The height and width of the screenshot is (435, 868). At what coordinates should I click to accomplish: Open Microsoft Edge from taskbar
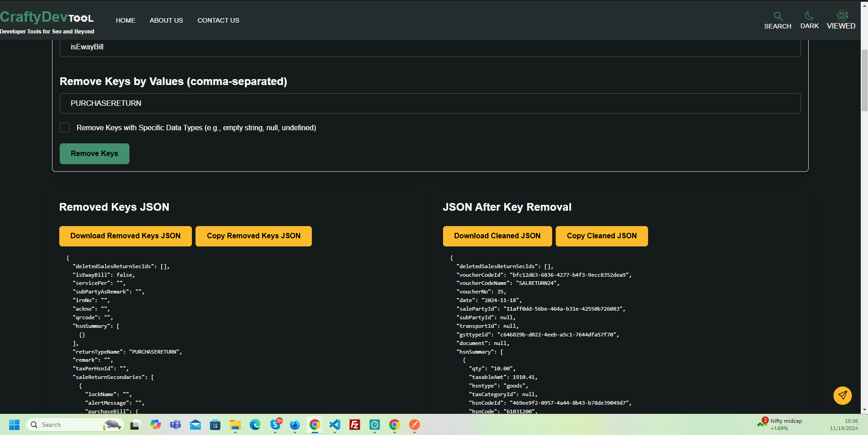tap(255, 425)
